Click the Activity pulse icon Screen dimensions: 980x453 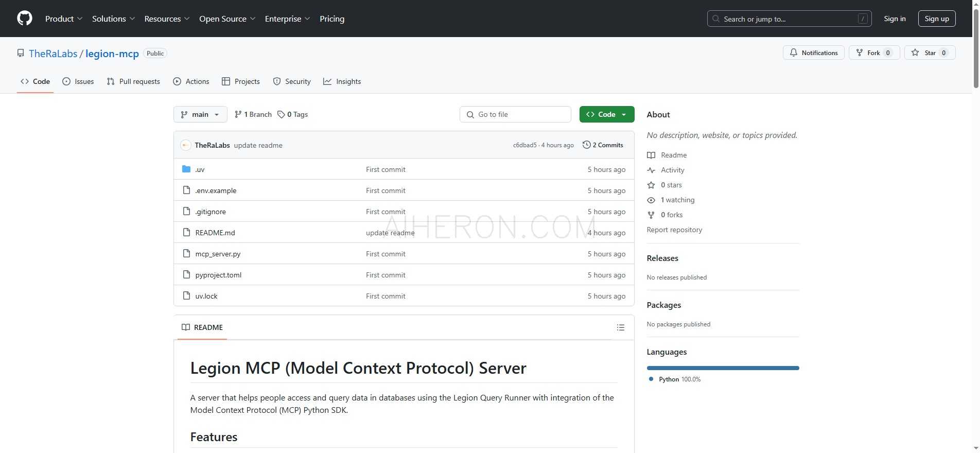click(x=651, y=170)
